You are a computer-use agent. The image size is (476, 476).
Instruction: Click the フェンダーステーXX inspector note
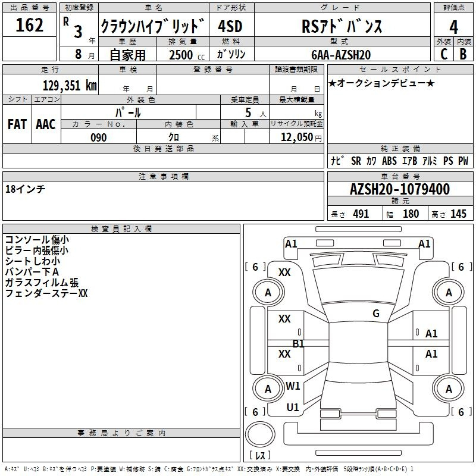pyautogui.click(x=46, y=293)
